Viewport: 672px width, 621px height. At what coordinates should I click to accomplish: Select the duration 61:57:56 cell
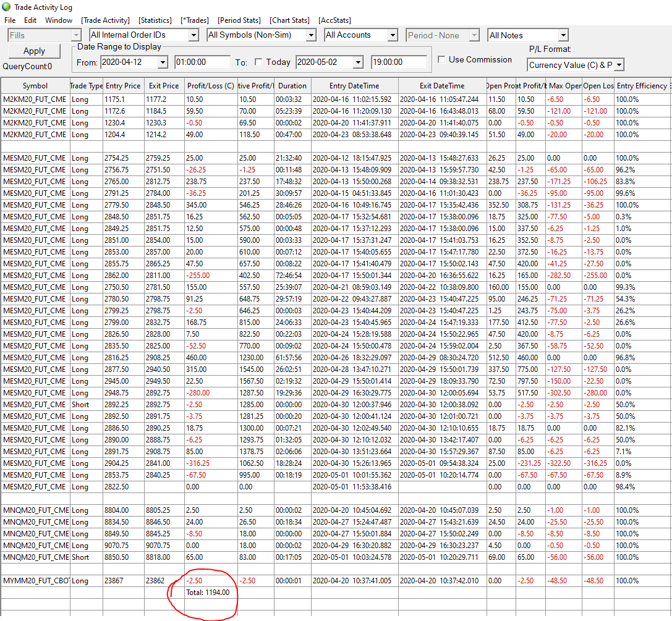[x=292, y=358]
